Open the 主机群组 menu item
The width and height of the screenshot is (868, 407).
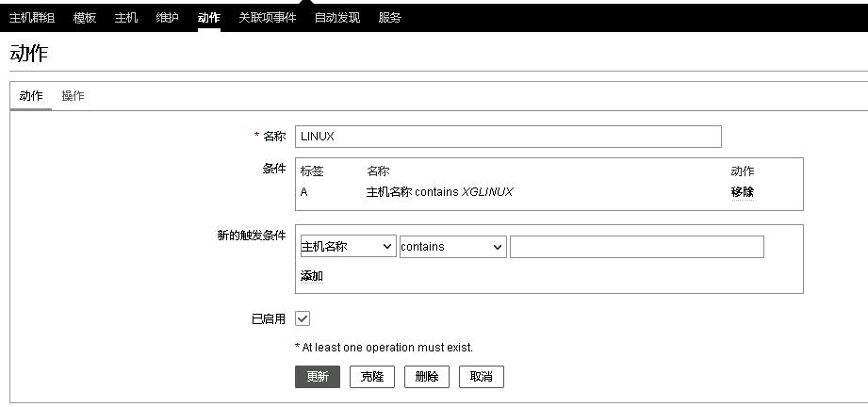32,18
